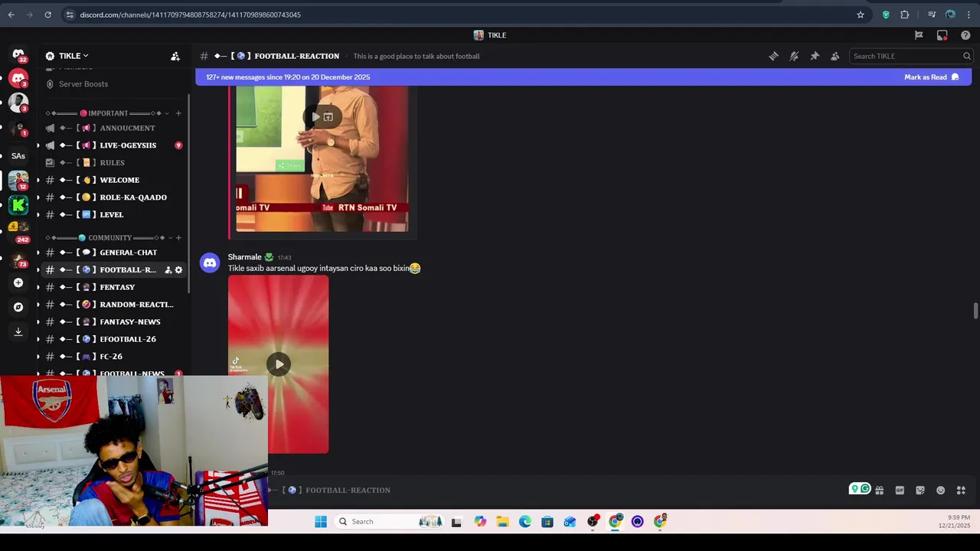The height and width of the screenshot is (551, 980).
Task: Open the Discord Help question mark icon
Action: (965, 35)
